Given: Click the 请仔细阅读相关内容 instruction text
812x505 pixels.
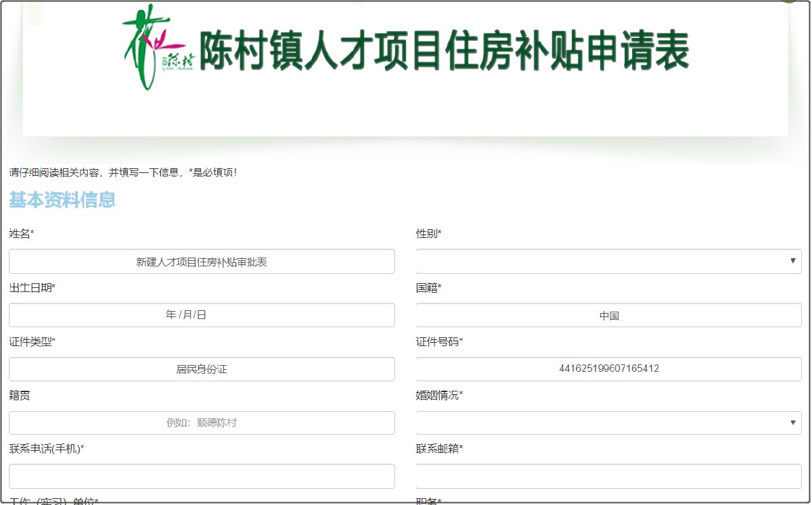Looking at the screenshot, I should pos(123,172).
